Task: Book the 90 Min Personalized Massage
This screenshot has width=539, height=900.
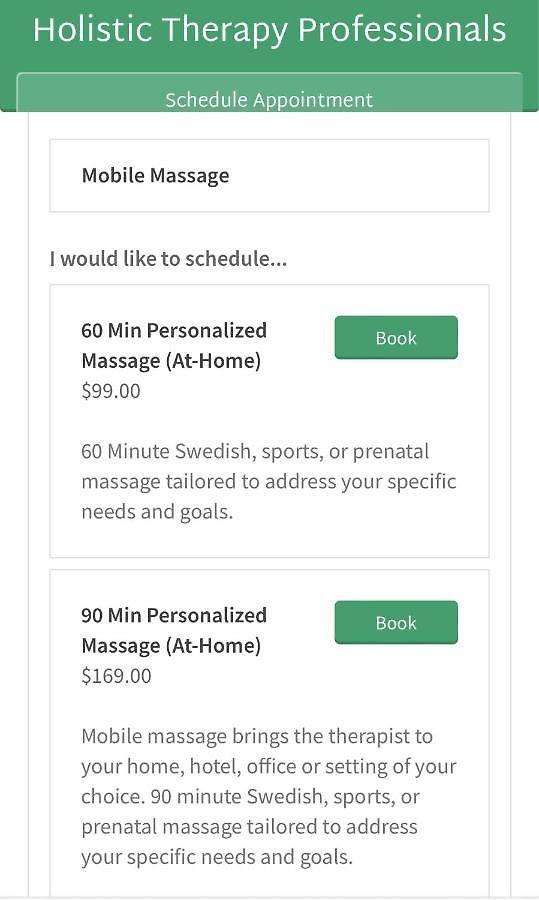Action: [x=396, y=623]
